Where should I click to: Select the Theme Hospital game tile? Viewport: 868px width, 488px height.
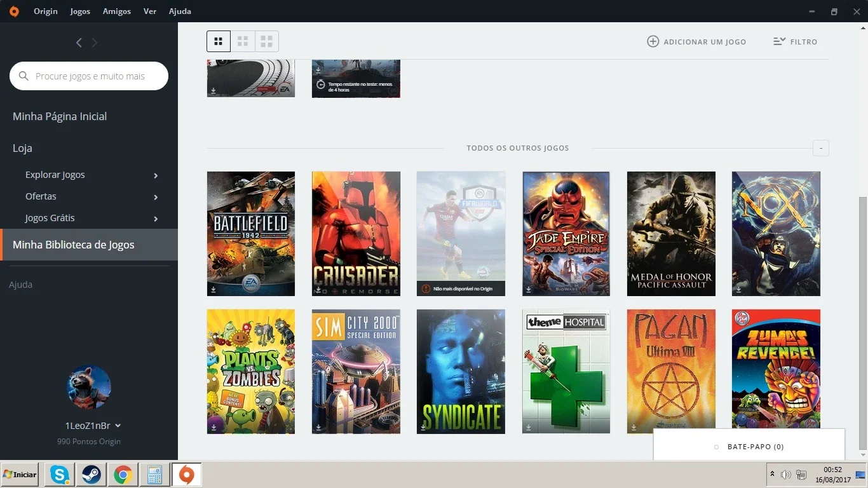point(566,372)
